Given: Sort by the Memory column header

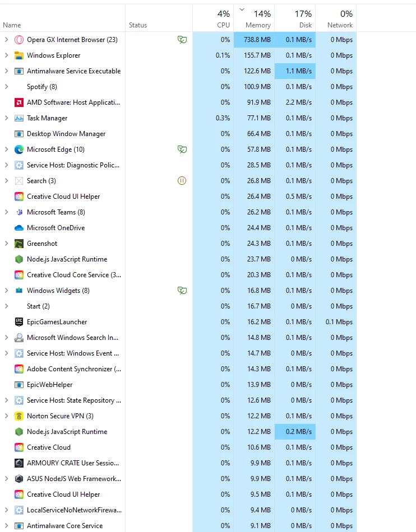Looking at the screenshot, I should pyautogui.click(x=254, y=18).
